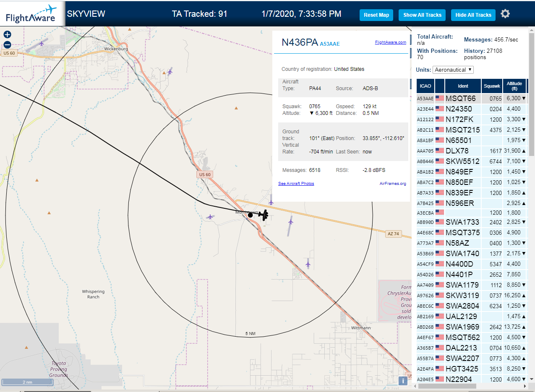Image resolution: width=535 pixels, height=392 pixels.
Task: Click the FlightAware logo
Action: click(32, 13)
